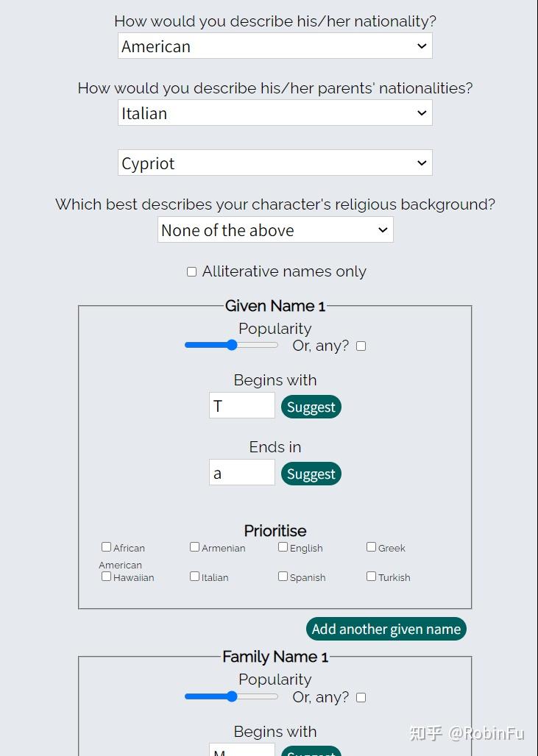Select the English prioritise checkbox

point(283,547)
